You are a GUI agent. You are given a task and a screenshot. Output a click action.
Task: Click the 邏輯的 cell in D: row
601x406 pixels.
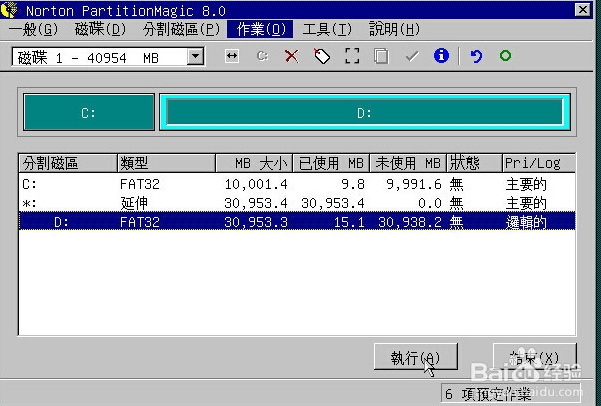point(526,222)
